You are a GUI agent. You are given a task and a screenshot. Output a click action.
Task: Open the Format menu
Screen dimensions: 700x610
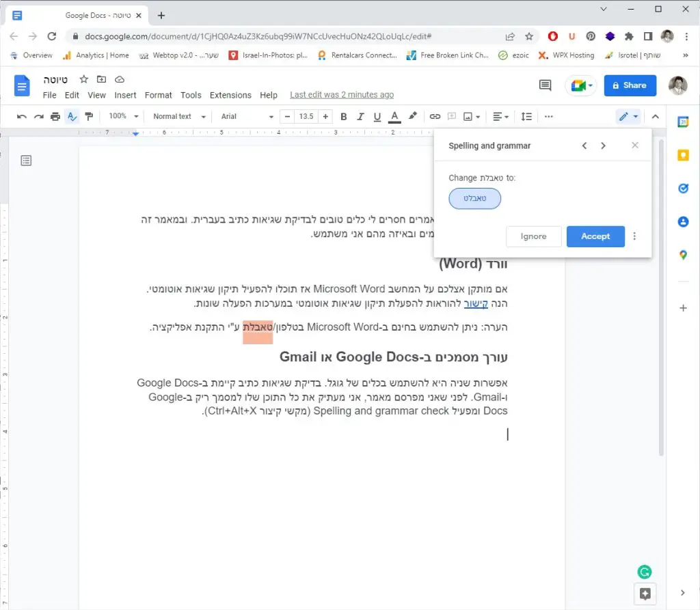tap(158, 95)
